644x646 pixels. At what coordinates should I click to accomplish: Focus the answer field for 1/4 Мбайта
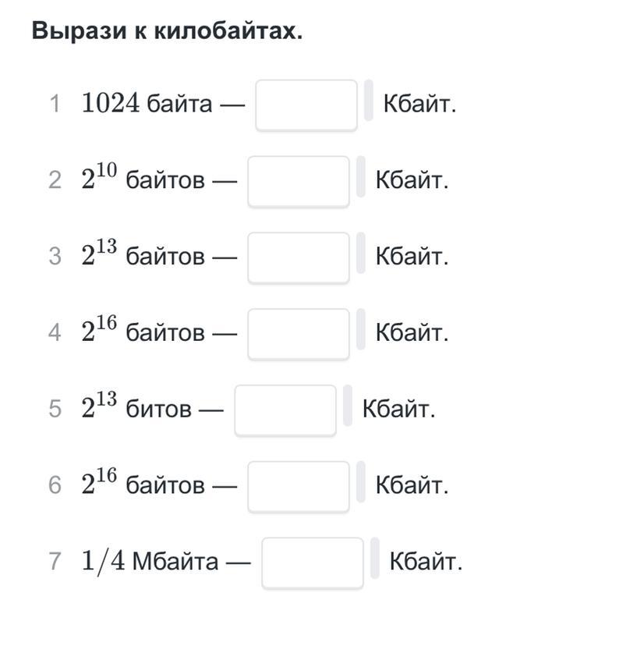[312, 562]
